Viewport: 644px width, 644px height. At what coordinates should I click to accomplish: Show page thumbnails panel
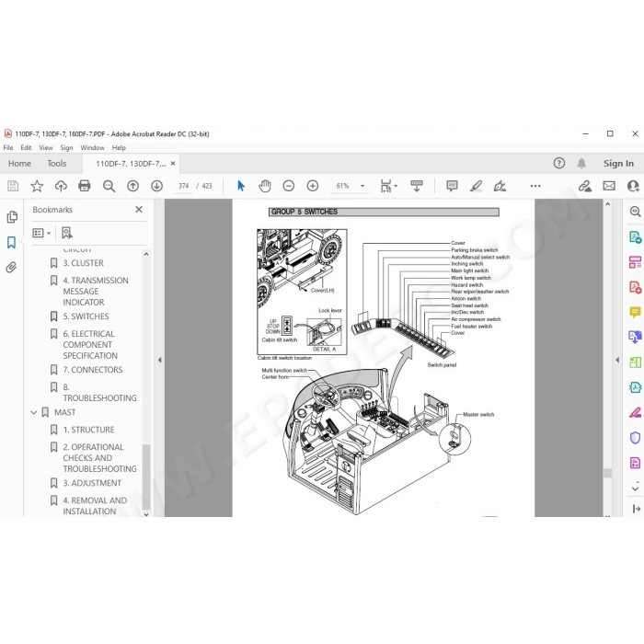[x=12, y=217]
